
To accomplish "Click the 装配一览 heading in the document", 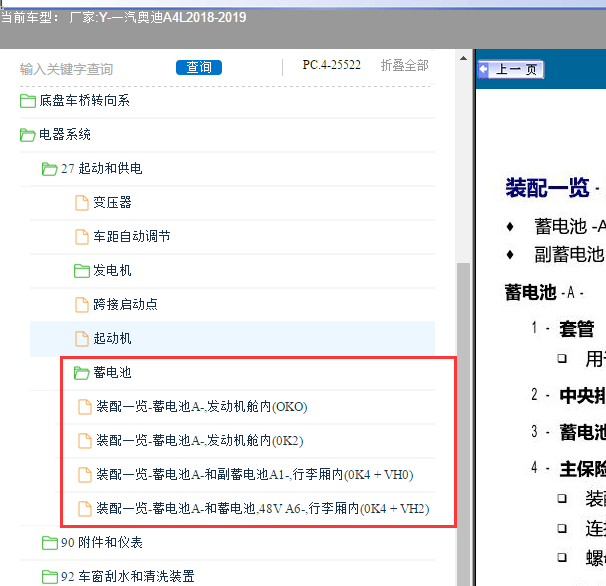I will [547, 188].
